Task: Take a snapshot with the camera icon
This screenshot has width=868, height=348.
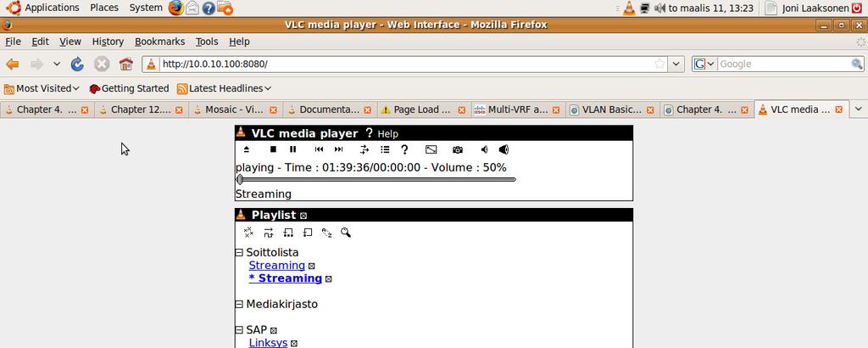Action: click(x=457, y=149)
